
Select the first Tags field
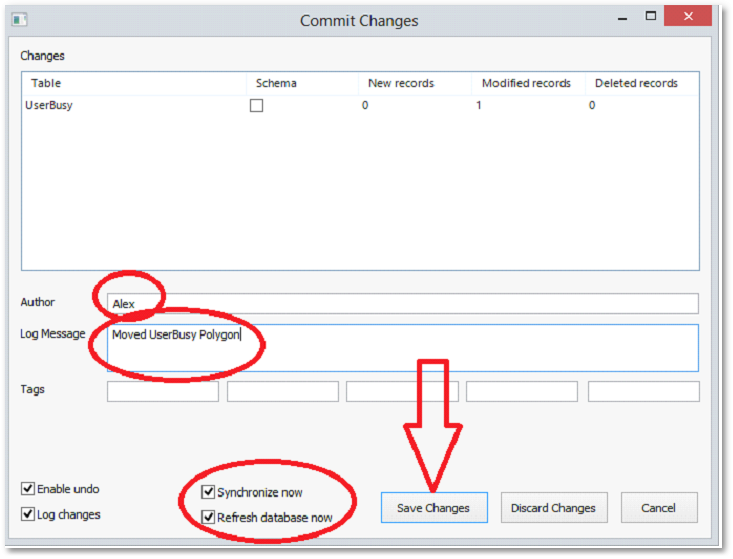coord(163,391)
